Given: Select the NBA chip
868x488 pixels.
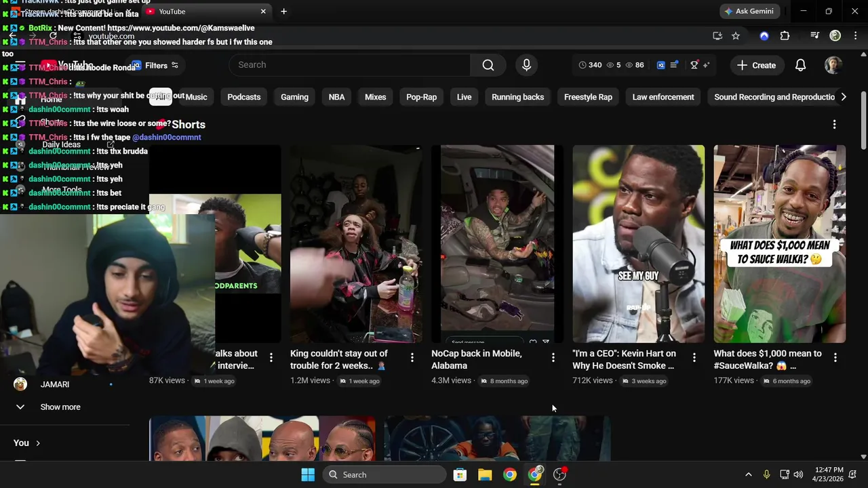Looking at the screenshot, I should (x=337, y=97).
